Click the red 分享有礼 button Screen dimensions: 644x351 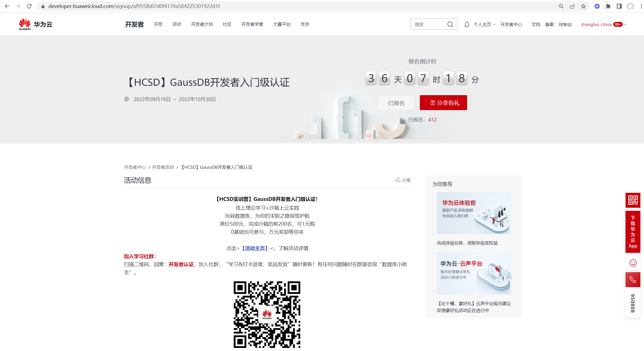coord(443,103)
